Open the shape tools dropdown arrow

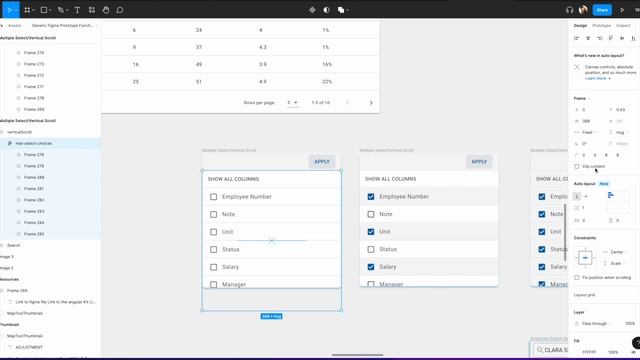[x=50, y=10]
